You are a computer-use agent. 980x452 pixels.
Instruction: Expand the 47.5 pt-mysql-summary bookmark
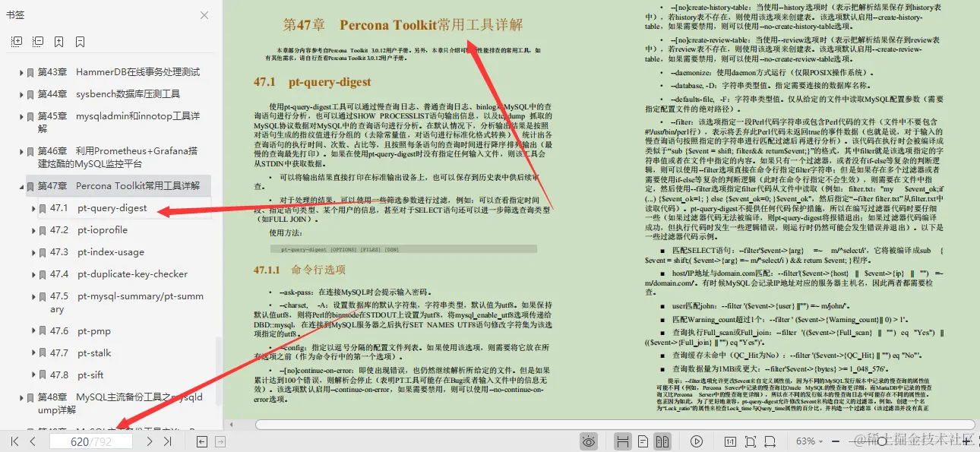(x=33, y=296)
